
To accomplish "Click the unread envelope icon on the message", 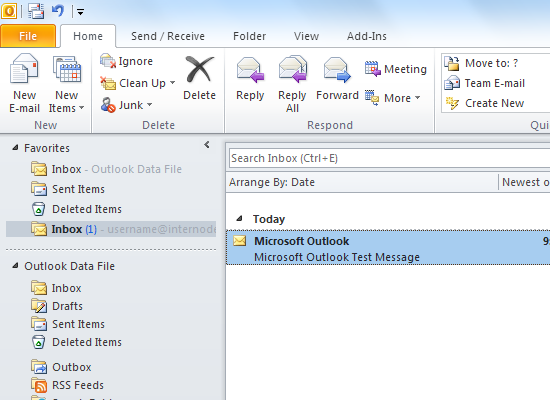I will (240, 241).
